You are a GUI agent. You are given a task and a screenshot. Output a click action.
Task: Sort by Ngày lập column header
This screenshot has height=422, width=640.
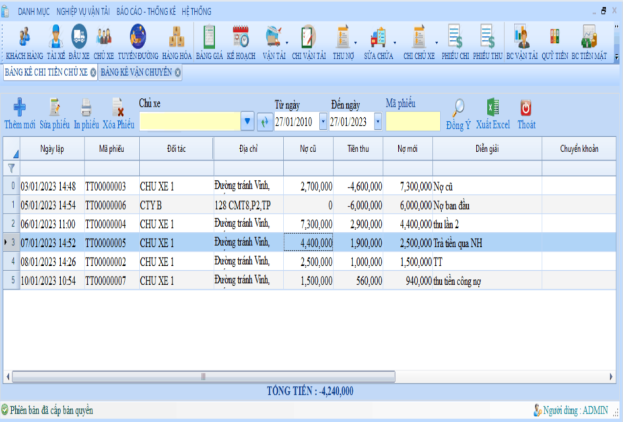52,149
